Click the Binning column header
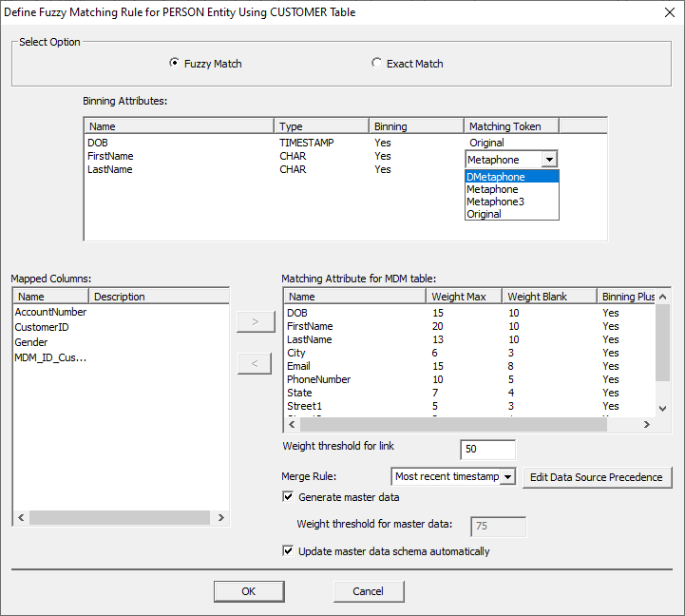The height and width of the screenshot is (616, 685). pos(416,126)
